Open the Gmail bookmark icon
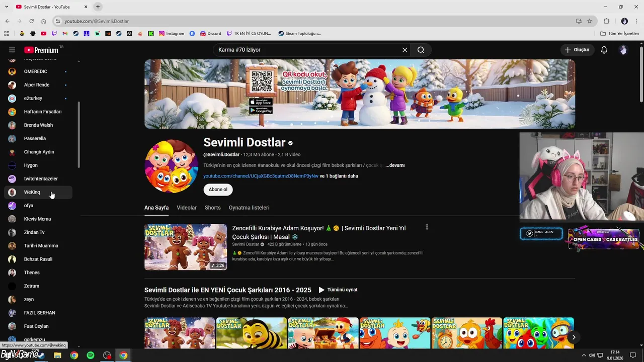The height and width of the screenshot is (362, 644). [65, 34]
